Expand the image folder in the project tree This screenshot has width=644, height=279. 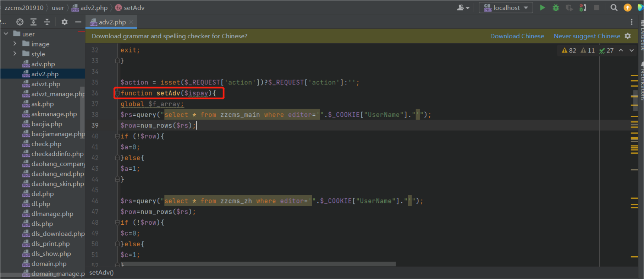[x=15, y=44]
